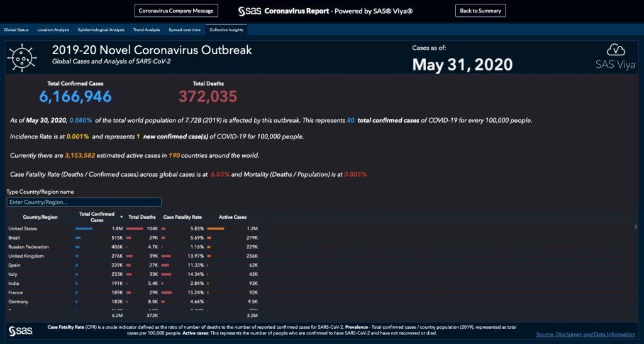The height and width of the screenshot is (344, 644).
Task: Click the Case Fatality Rate column header
Action: point(182,217)
